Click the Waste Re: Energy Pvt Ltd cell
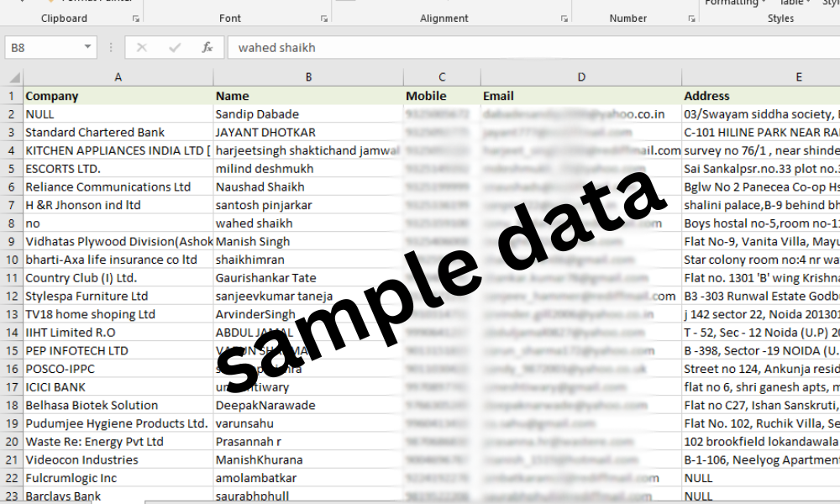Viewport: 840px width, 504px height. click(x=118, y=442)
